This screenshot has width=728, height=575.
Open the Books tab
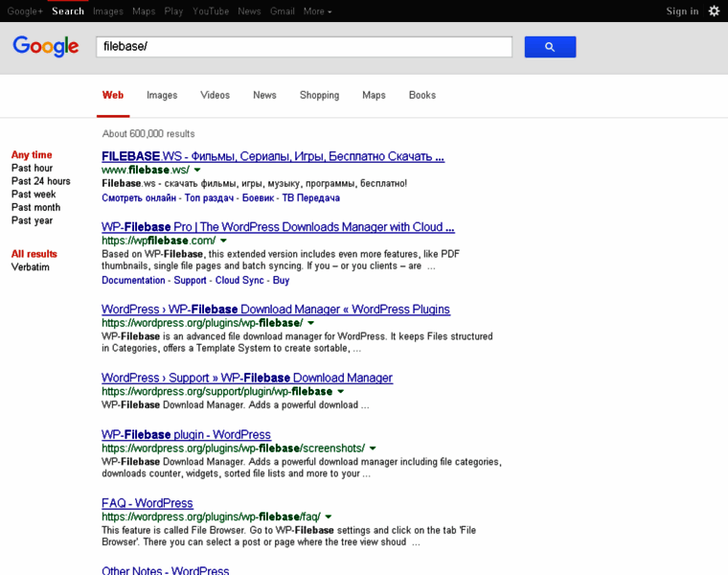pyautogui.click(x=422, y=95)
